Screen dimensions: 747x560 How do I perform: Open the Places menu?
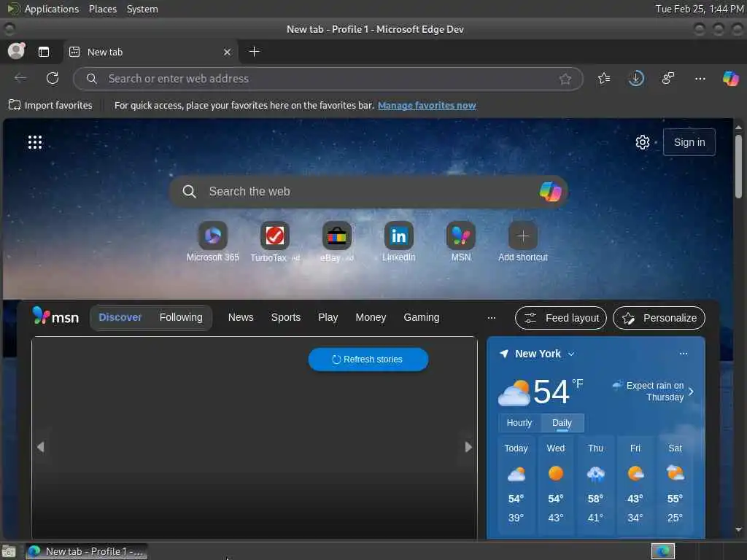[x=102, y=9]
